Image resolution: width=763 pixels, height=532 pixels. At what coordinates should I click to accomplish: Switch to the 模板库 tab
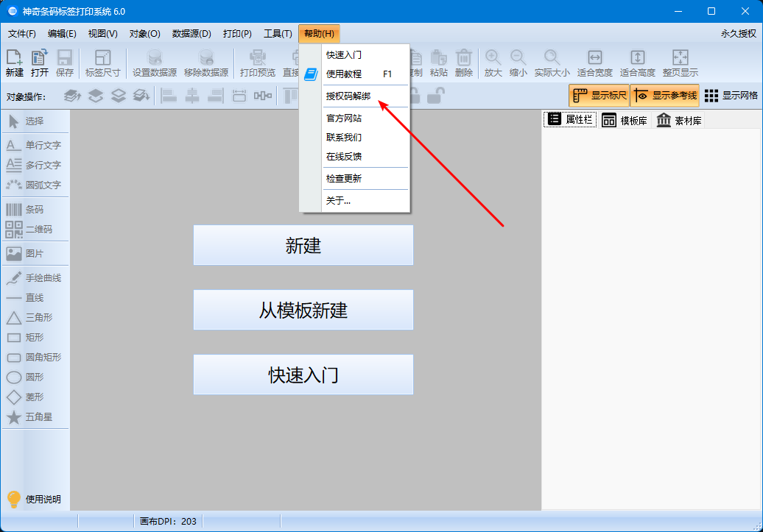[625, 120]
